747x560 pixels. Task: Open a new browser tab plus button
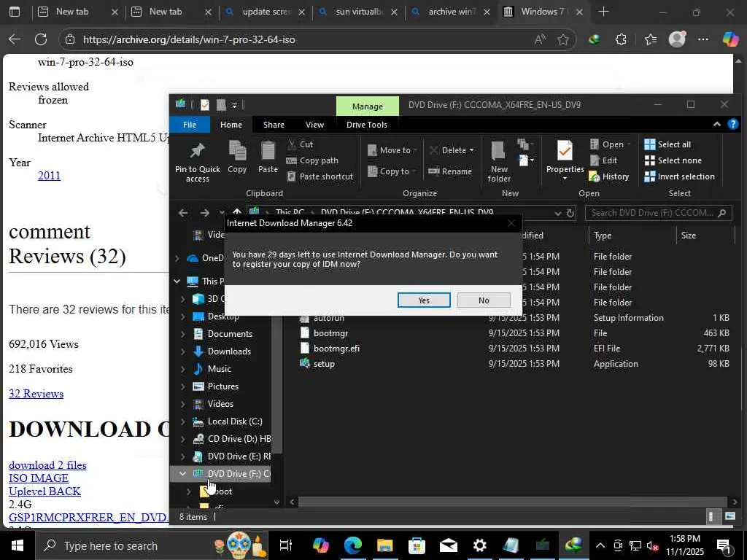(603, 12)
